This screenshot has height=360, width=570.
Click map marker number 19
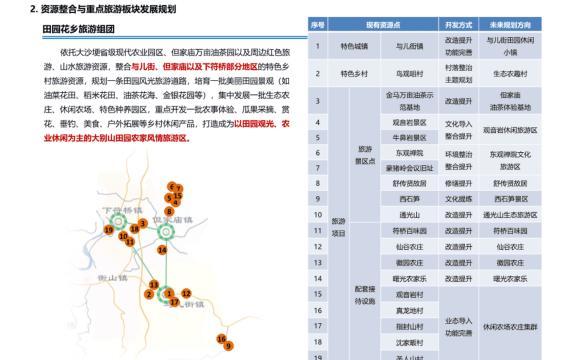coord(108,229)
